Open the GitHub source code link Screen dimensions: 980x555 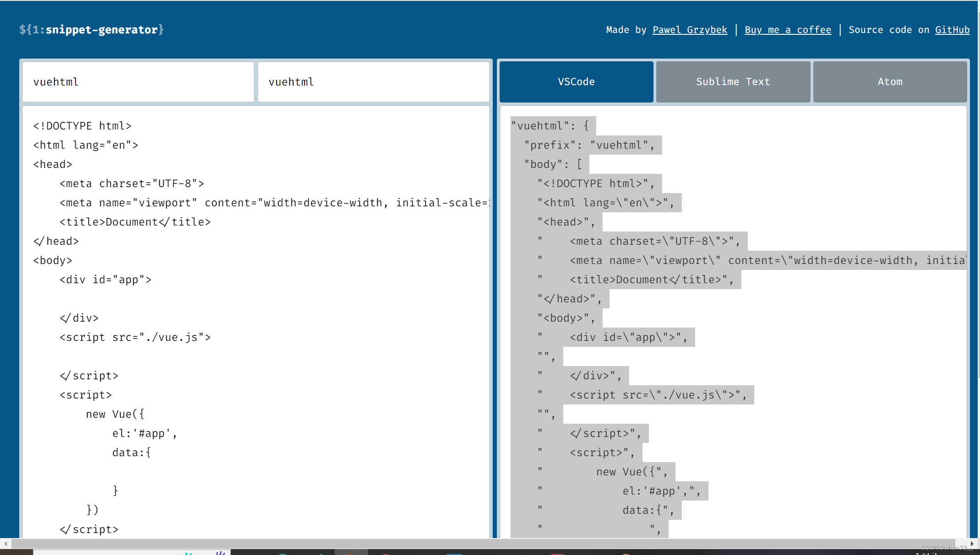coord(952,30)
